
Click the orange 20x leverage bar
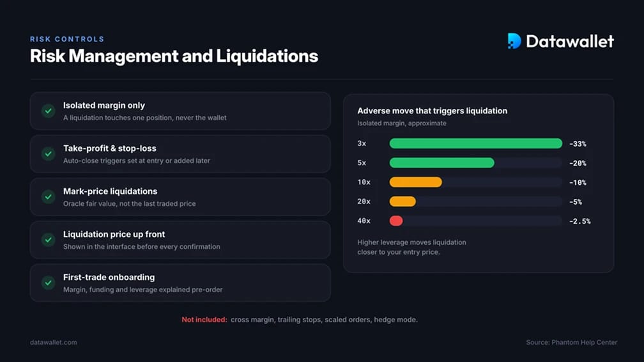[402, 201]
